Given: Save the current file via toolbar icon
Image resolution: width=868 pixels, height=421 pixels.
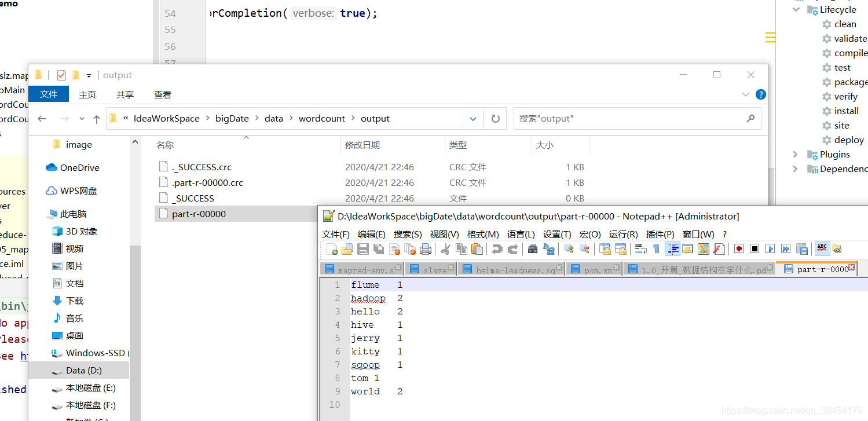Looking at the screenshot, I should (x=363, y=249).
